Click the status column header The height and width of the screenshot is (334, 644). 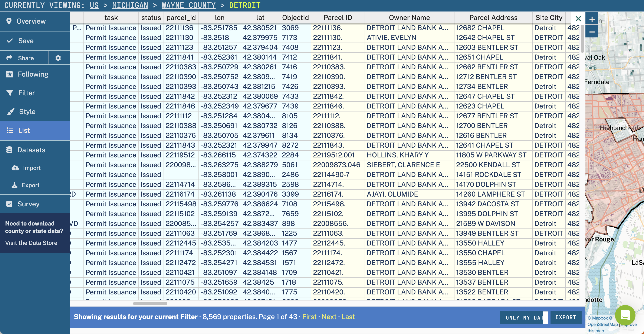pos(151,18)
